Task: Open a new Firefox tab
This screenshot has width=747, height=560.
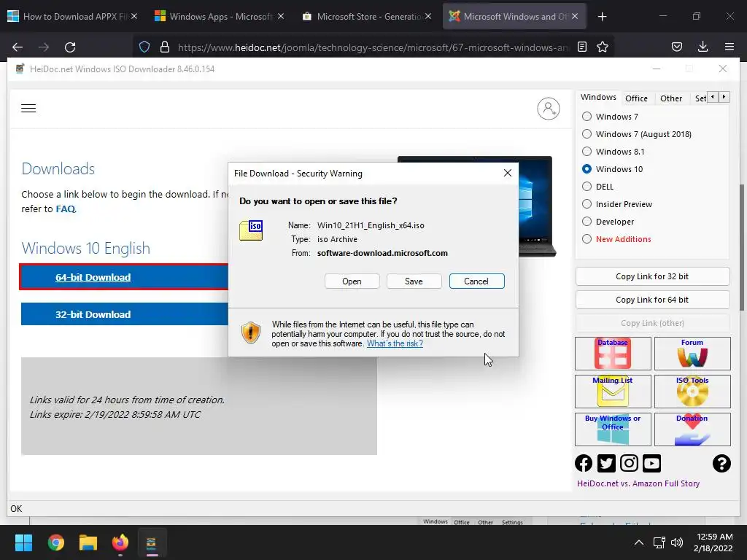Action: point(602,17)
